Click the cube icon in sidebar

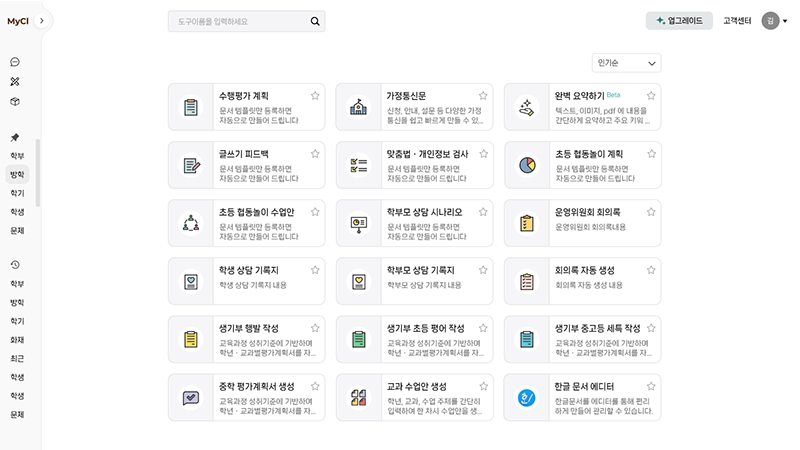(x=15, y=102)
